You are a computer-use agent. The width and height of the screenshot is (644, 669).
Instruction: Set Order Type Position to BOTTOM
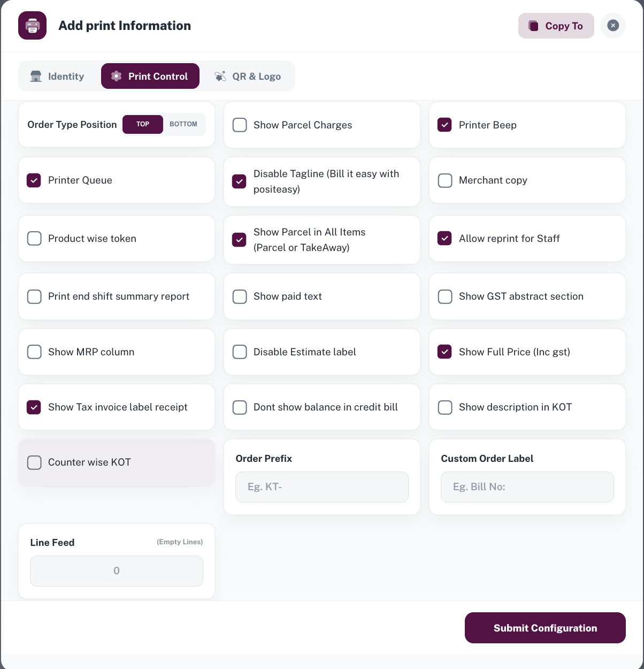click(x=183, y=124)
